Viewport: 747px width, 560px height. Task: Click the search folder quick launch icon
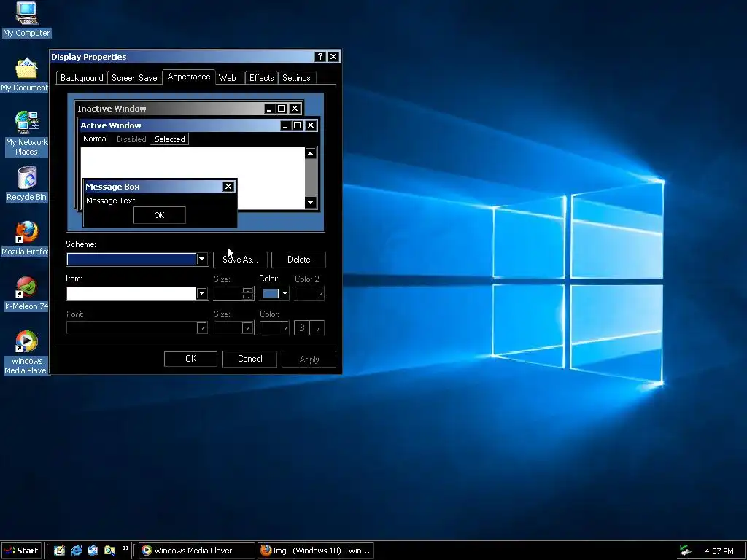(109, 551)
